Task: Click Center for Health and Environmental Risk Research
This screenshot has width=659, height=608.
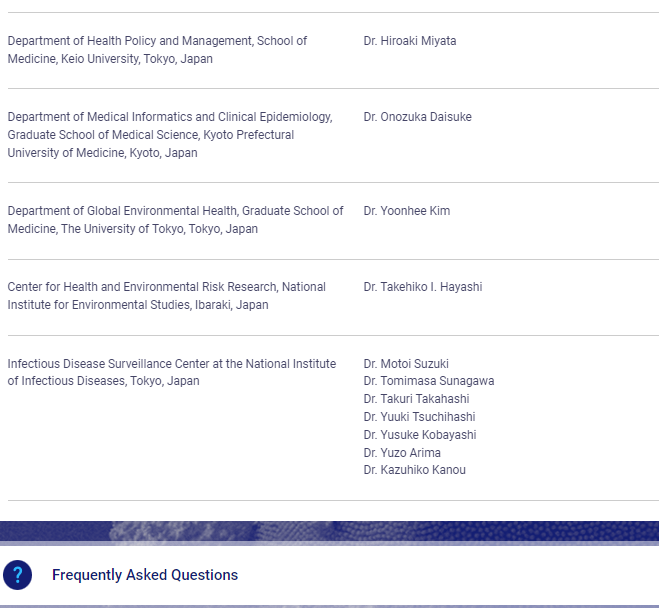Action: click(166, 287)
